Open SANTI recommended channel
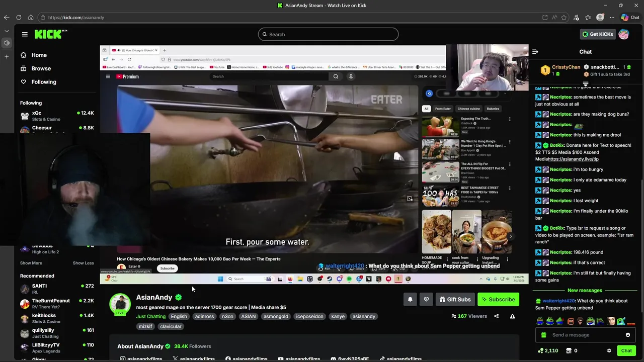 (x=57, y=289)
